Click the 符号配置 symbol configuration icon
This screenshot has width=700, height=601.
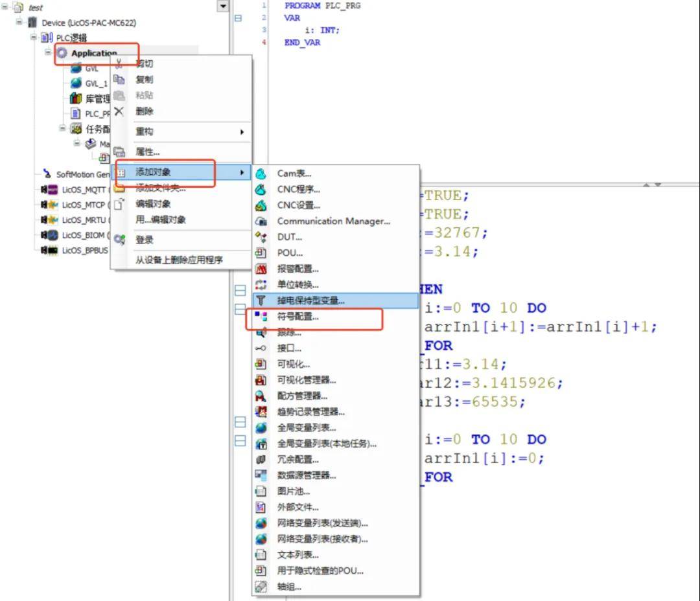[261, 317]
